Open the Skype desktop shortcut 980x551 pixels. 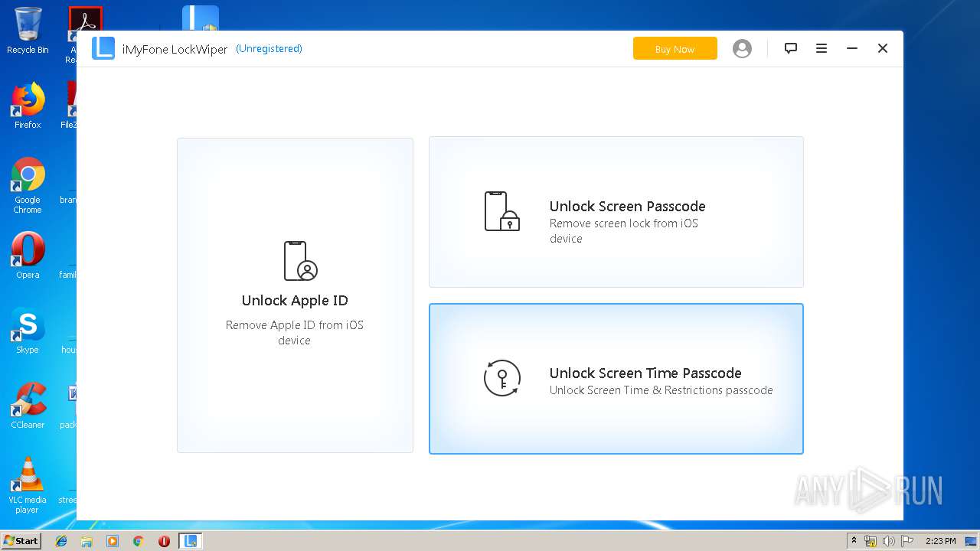28,331
